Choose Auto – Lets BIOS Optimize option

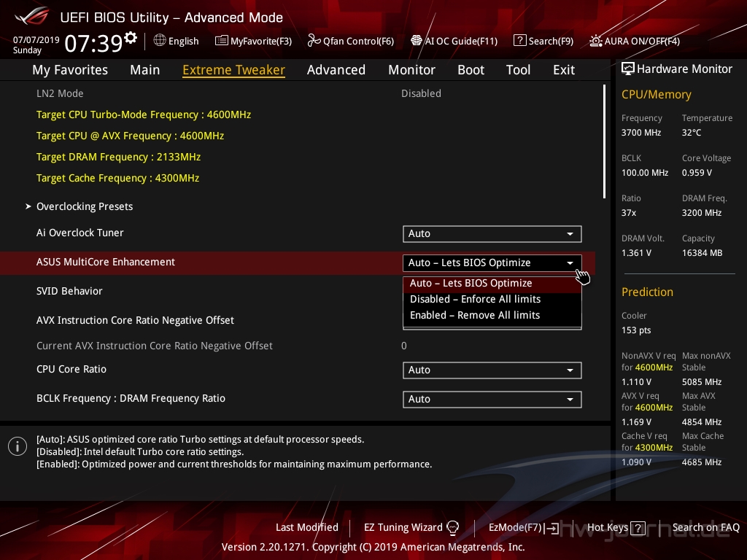tap(492, 284)
